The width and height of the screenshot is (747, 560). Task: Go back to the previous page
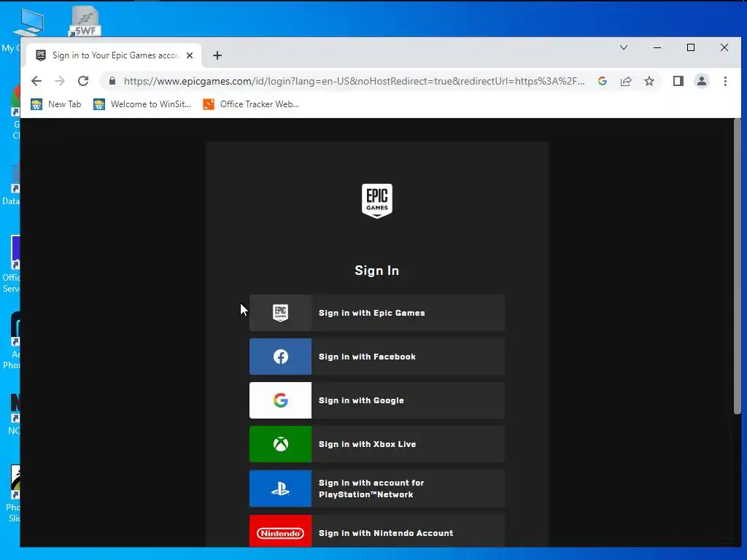pos(36,81)
